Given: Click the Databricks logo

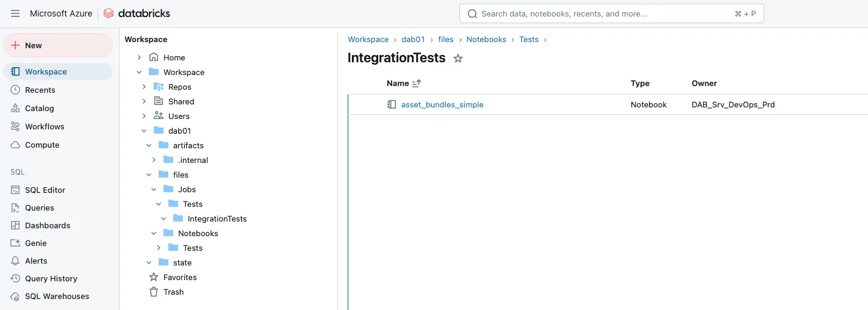Looking at the screenshot, I should click(x=137, y=13).
